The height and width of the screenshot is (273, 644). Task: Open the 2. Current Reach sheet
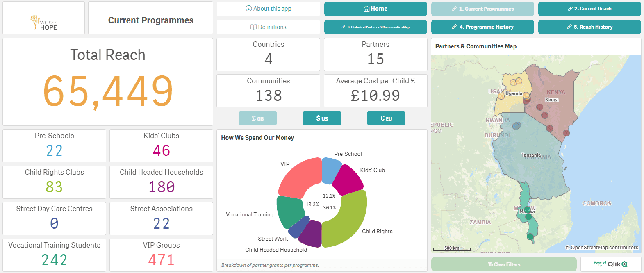tap(589, 9)
